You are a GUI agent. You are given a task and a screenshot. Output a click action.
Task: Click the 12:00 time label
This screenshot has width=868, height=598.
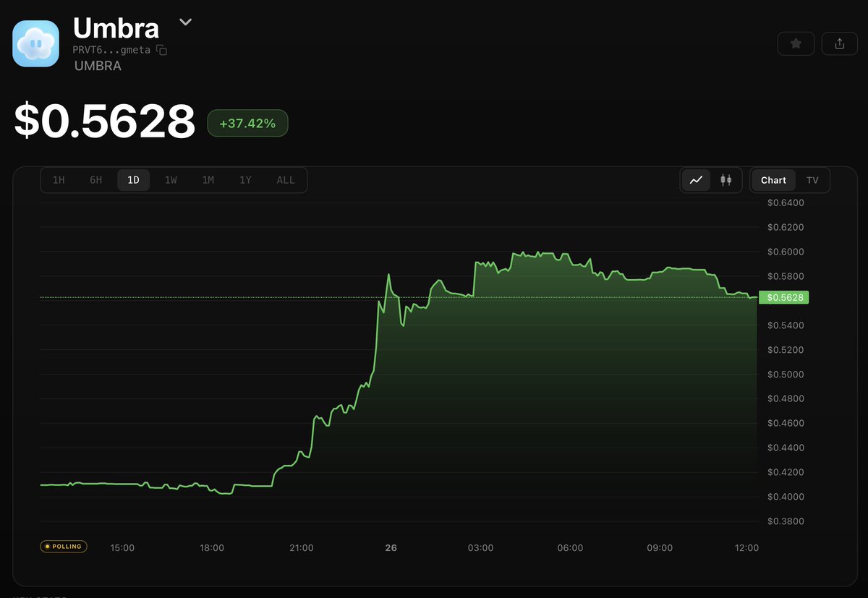click(x=746, y=548)
